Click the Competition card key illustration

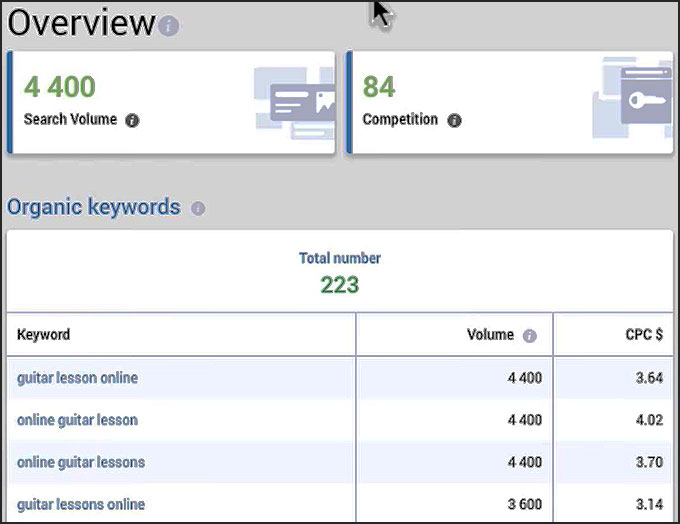(632, 98)
